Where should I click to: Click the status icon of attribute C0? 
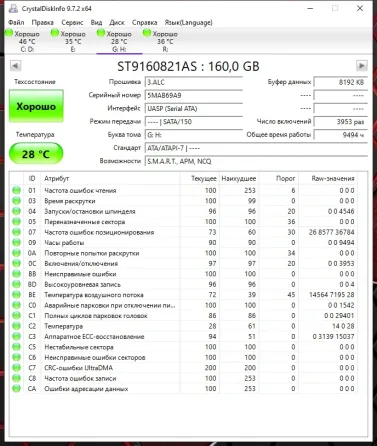tap(16, 305)
